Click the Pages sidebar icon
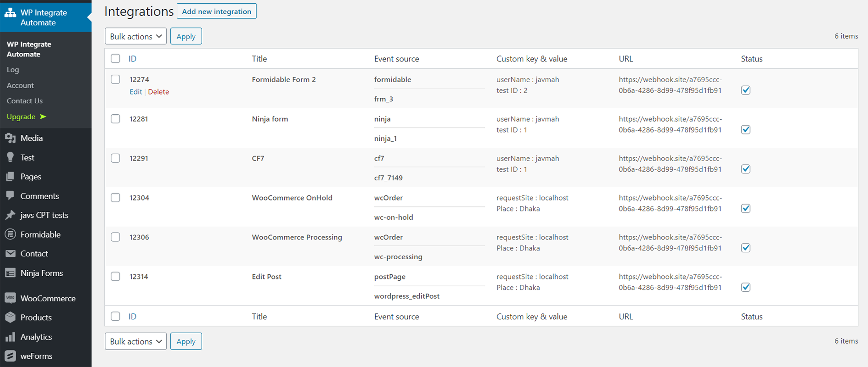The width and height of the screenshot is (868, 367). click(10, 177)
